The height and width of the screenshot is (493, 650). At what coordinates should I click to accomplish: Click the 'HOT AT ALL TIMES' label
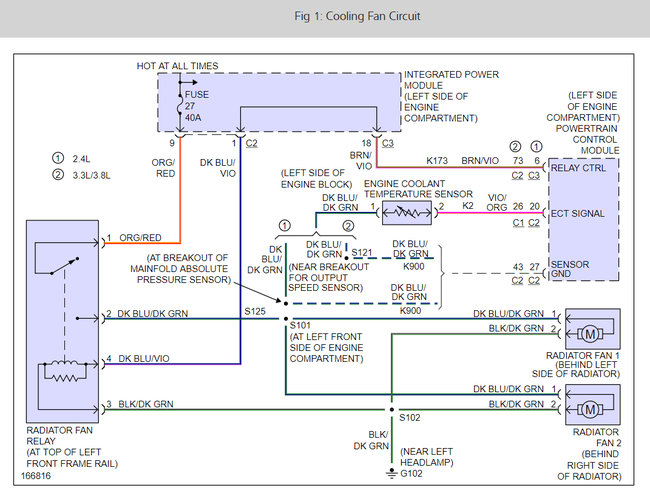(177, 66)
